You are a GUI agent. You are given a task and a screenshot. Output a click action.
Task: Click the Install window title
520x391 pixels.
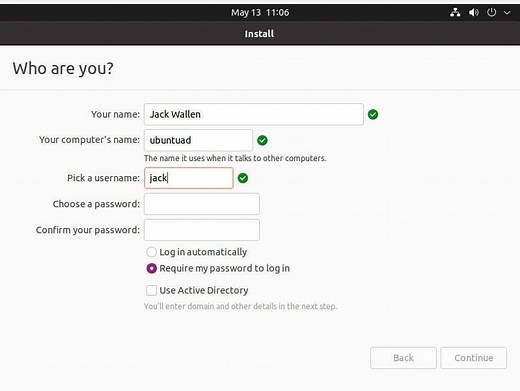point(259,34)
